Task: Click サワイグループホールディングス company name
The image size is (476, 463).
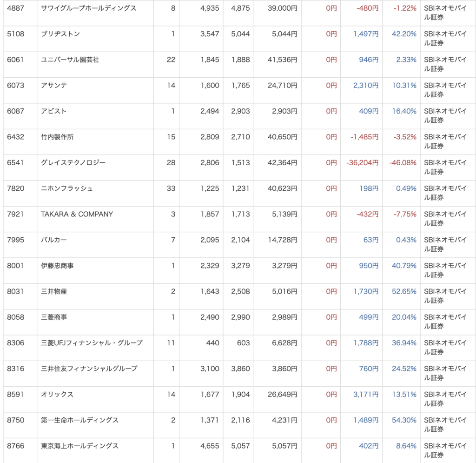Action: pos(89,8)
